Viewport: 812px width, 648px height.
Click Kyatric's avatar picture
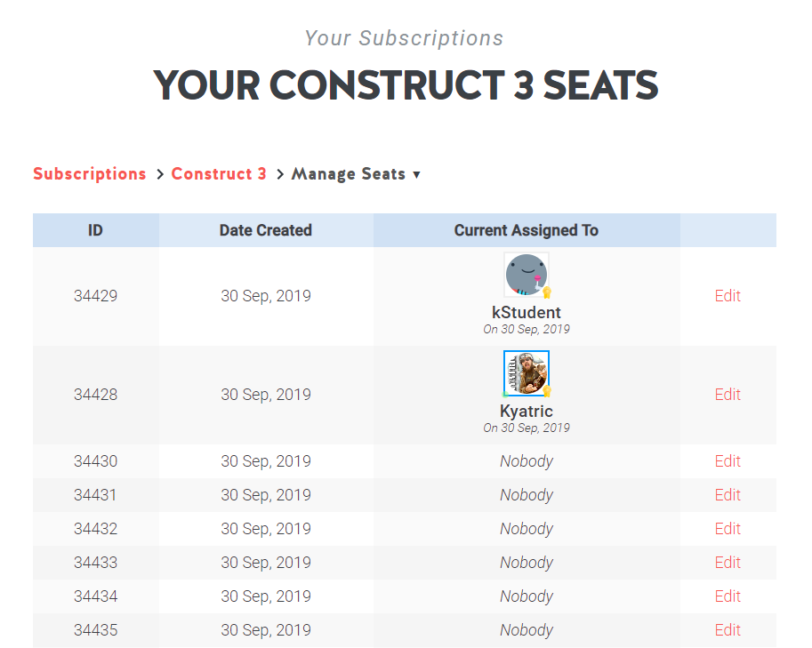(526, 373)
